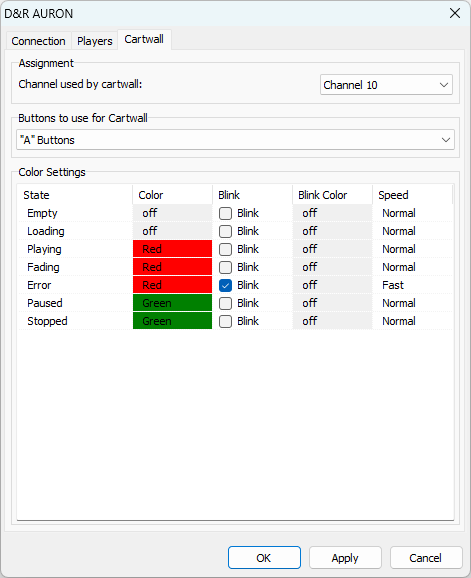The image size is (471, 578).
Task: Click the OK button
Action: (264, 558)
